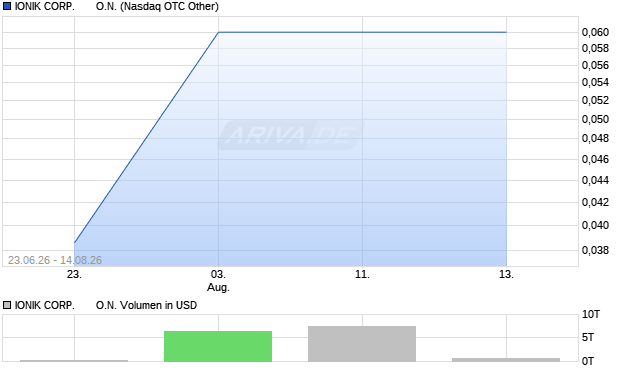Click the '0T' volume axis label
Screen dimensions: 620x371
coord(588,361)
